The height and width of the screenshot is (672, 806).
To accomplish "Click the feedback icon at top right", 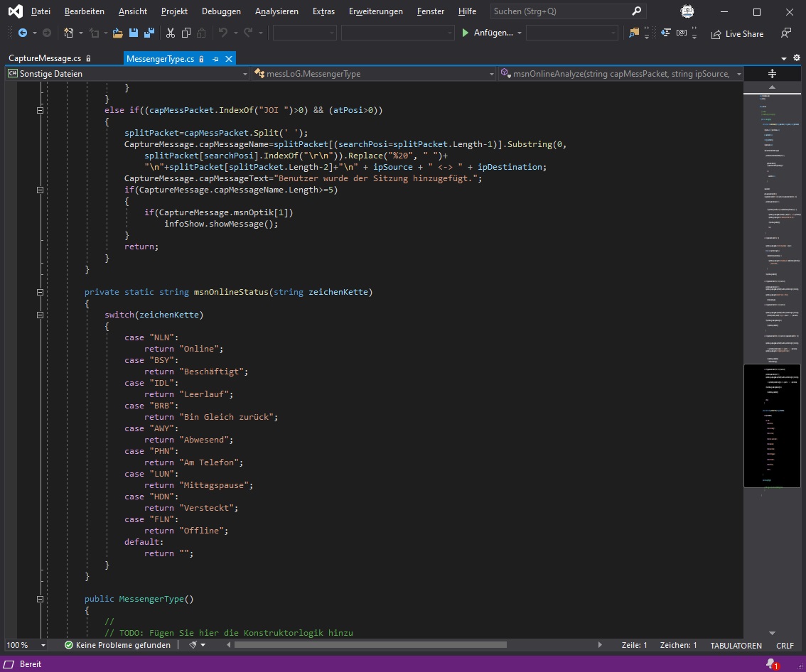I will point(785,33).
